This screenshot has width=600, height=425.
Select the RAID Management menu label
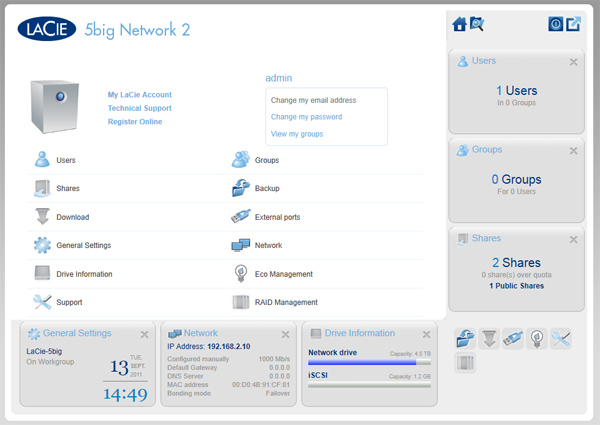pyautogui.click(x=286, y=302)
